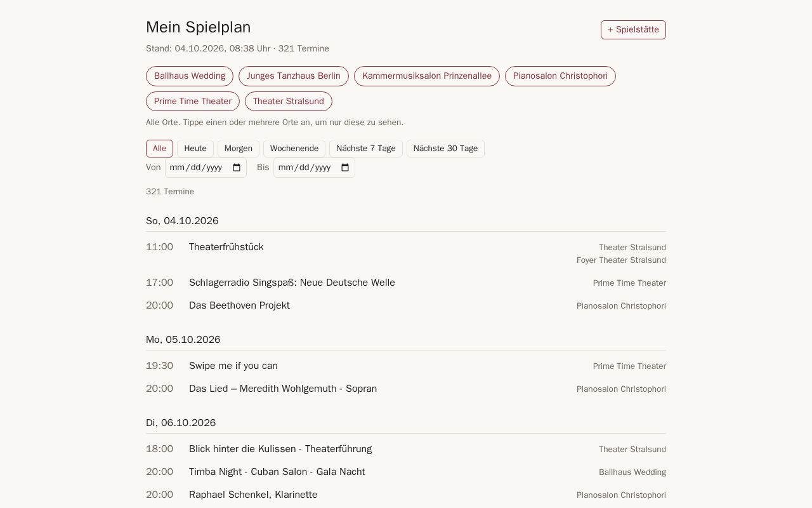Screen dimensions: 812x508
Task: Select the Wochenende date range
Action: point(294,149)
